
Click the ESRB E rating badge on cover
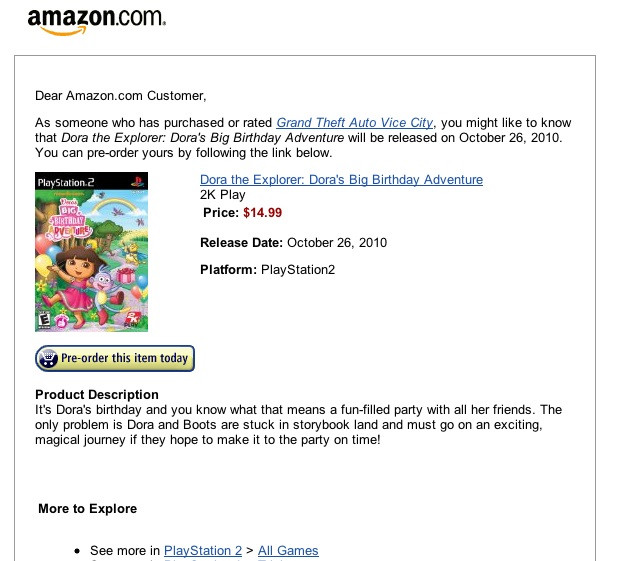(x=43, y=319)
